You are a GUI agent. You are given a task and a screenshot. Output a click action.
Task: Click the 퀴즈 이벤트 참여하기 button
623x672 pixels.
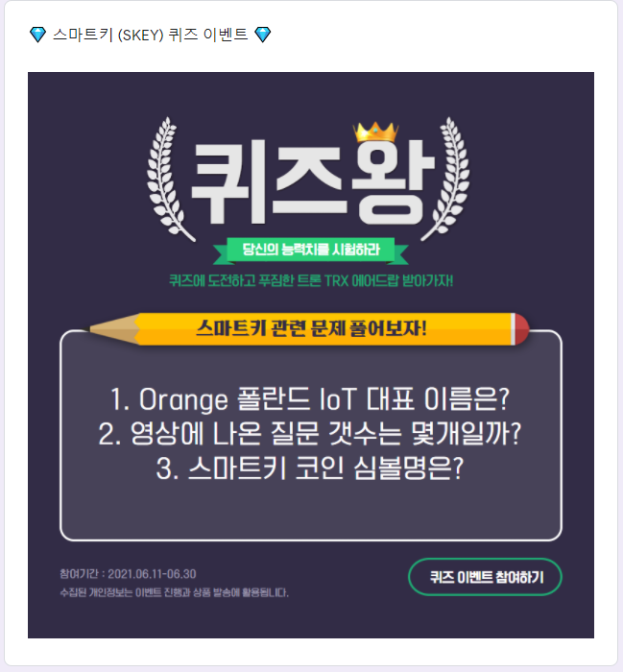tap(485, 577)
